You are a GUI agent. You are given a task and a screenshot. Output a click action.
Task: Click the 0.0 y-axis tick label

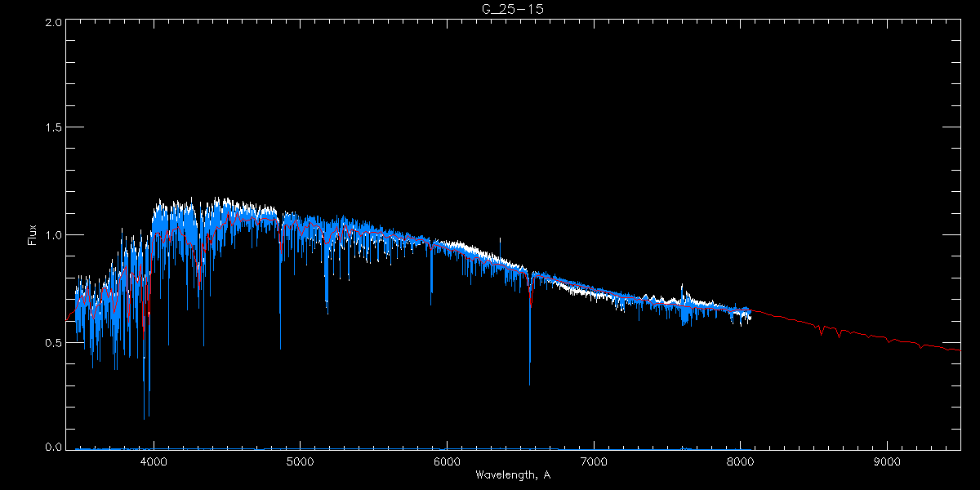pos(54,448)
